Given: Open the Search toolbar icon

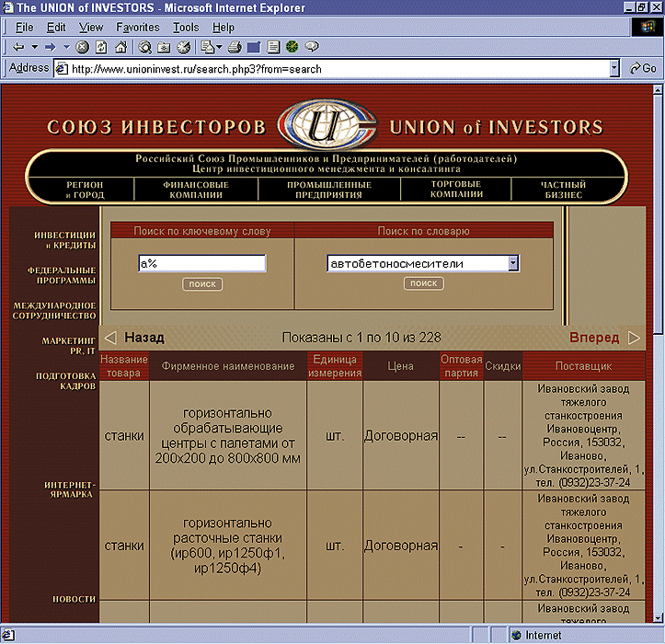Looking at the screenshot, I should 145,47.
